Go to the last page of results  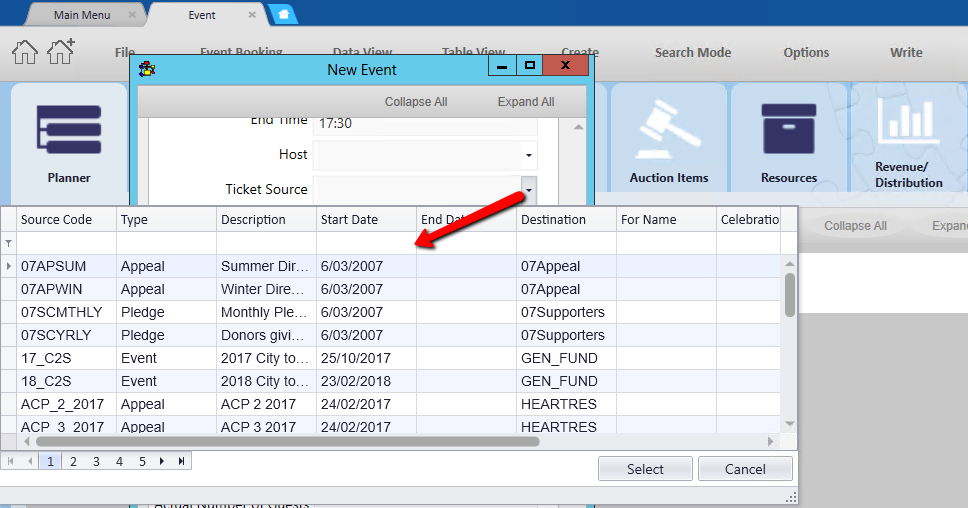181,461
